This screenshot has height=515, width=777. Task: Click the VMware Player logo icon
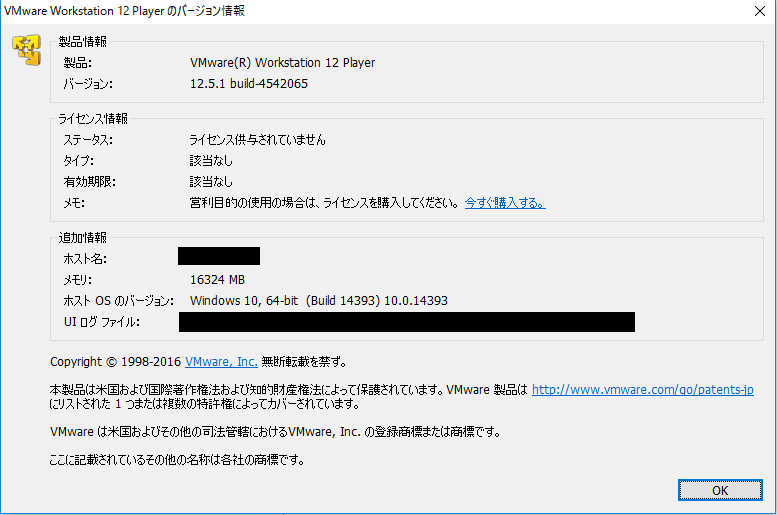pos(27,50)
